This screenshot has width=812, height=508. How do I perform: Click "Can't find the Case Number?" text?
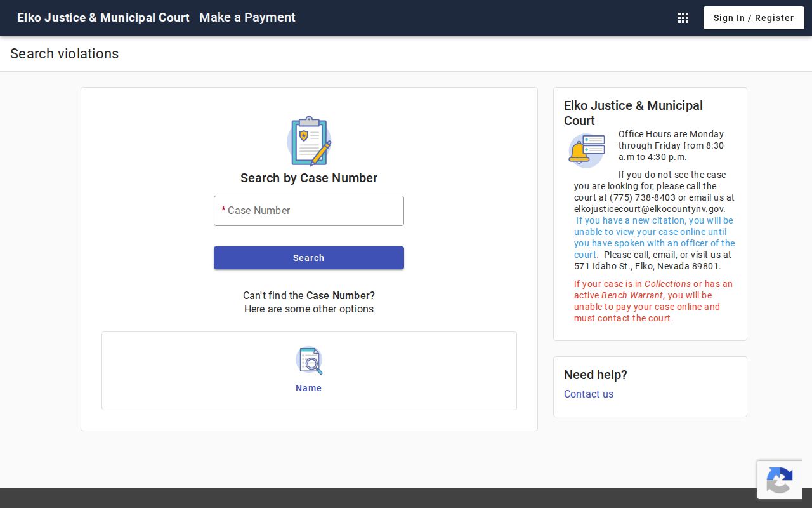click(x=309, y=295)
